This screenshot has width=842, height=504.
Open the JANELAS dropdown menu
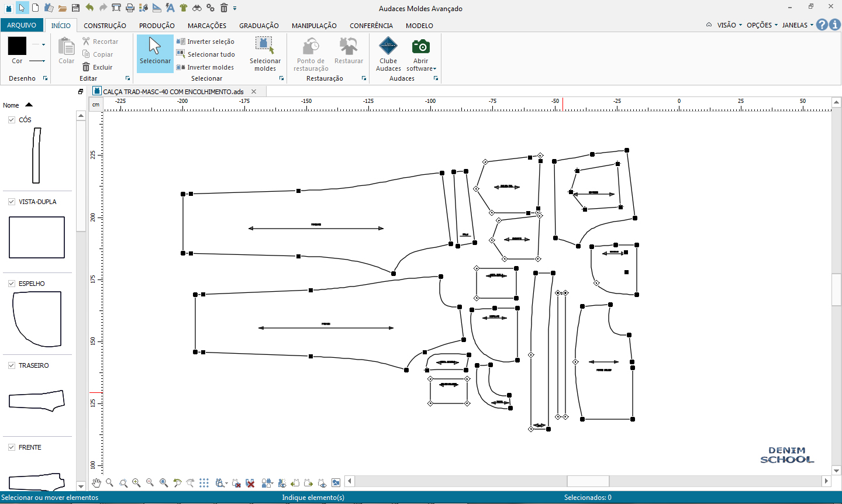(x=798, y=25)
